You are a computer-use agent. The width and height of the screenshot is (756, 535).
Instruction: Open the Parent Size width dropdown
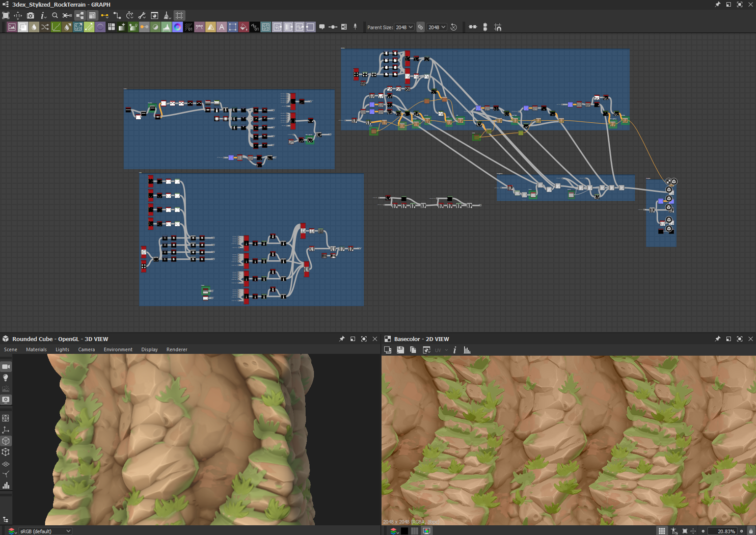click(404, 28)
